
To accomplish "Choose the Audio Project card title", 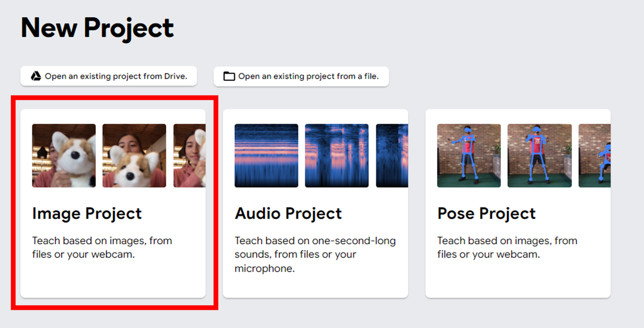I will [288, 214].
